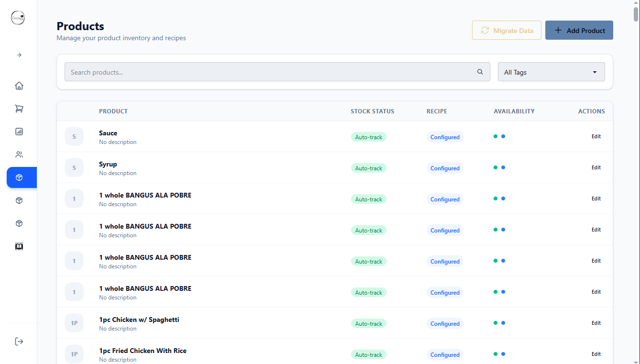This screenshot has width=640, height=364.
Task: Click the green availability dot in Sauce row
Action: tap(496, 136)
